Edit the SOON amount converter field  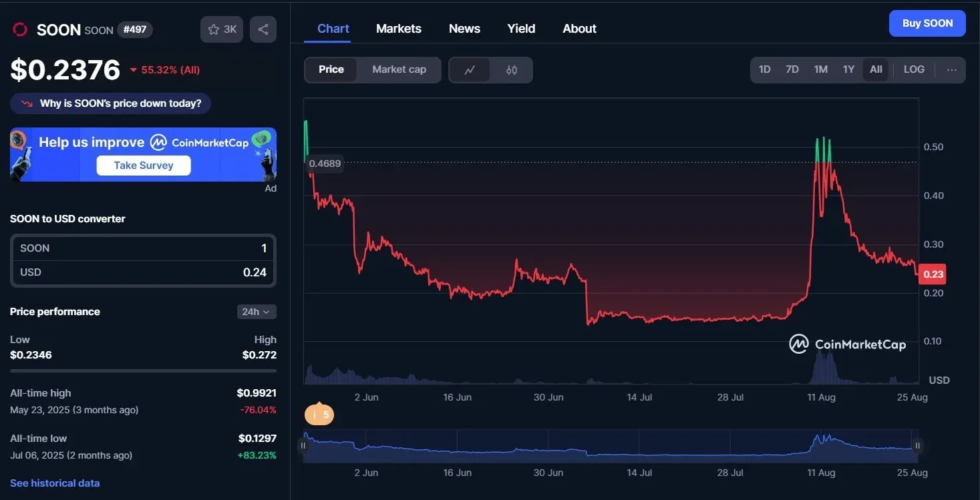coord(143,248)
